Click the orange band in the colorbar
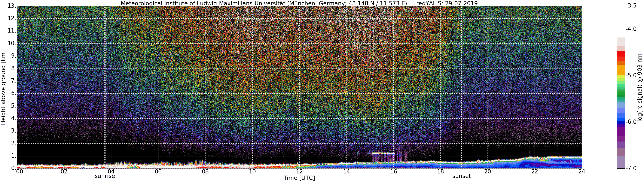The image size is (644, 182). (x=621, y=70)
